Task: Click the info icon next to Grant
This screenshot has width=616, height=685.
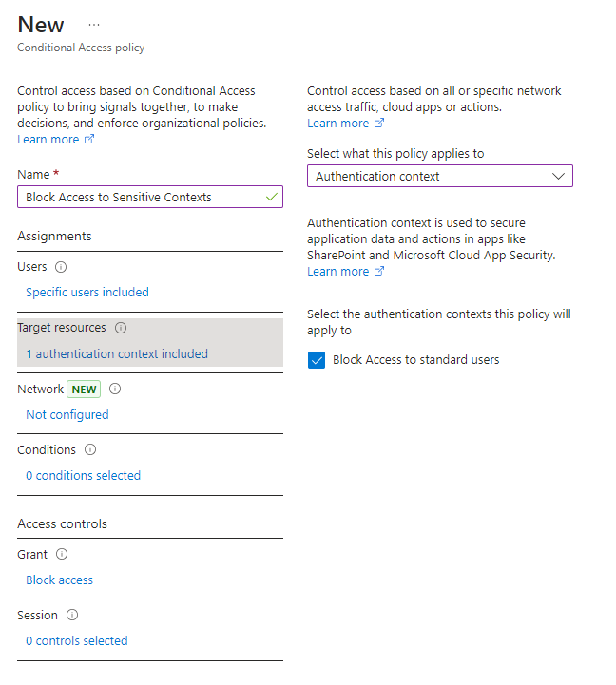Action: click(62, 554)
